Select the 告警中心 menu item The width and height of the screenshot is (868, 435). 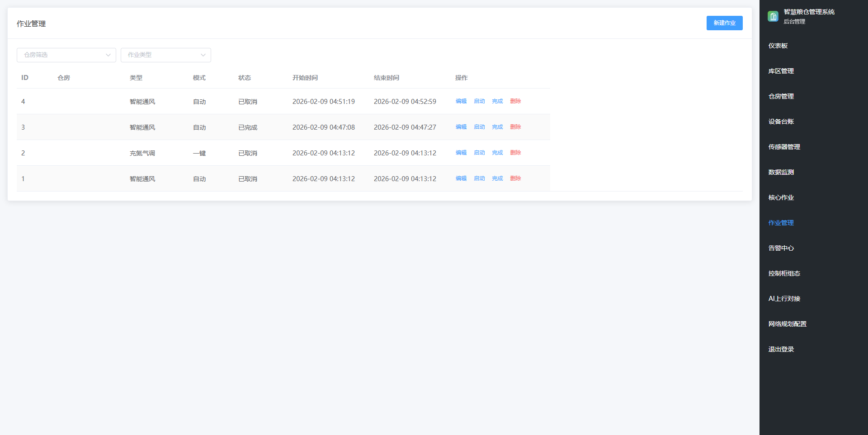(781, 248)
